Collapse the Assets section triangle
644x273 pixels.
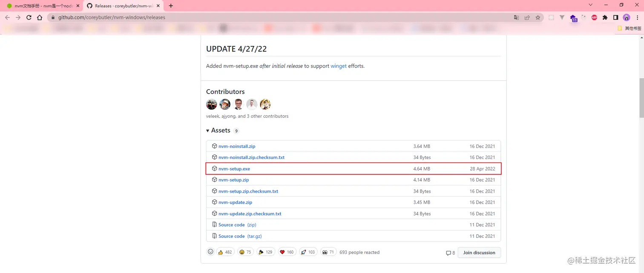pyautogui.click(x=208, y=131)
